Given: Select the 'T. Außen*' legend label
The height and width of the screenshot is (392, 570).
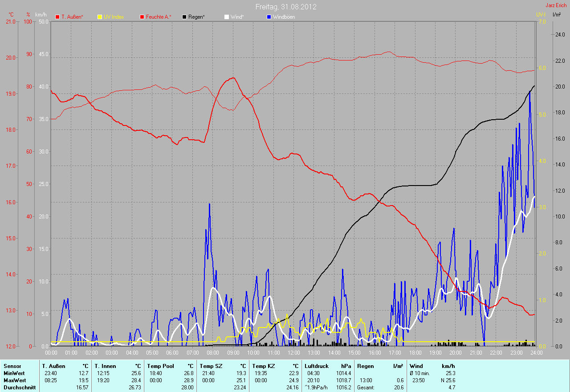Looking at the screenshot, I should point(72,17).
